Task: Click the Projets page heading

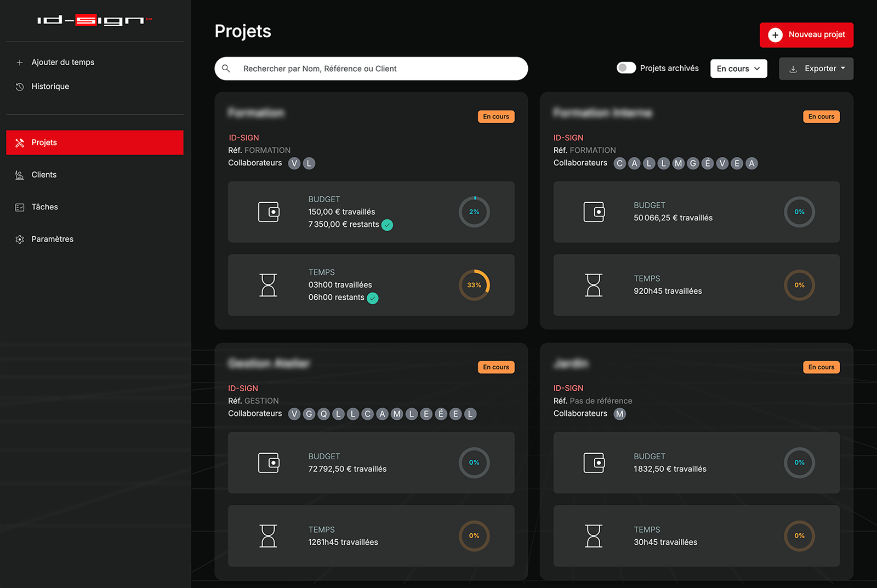Action: (243, 32)
